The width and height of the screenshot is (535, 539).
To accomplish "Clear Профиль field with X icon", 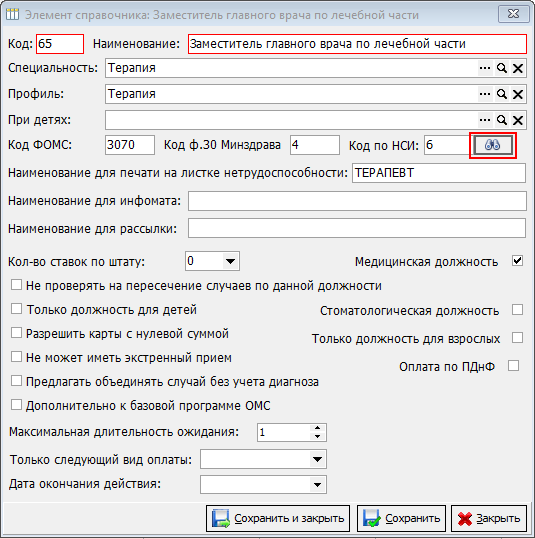I will pos(518,94).
